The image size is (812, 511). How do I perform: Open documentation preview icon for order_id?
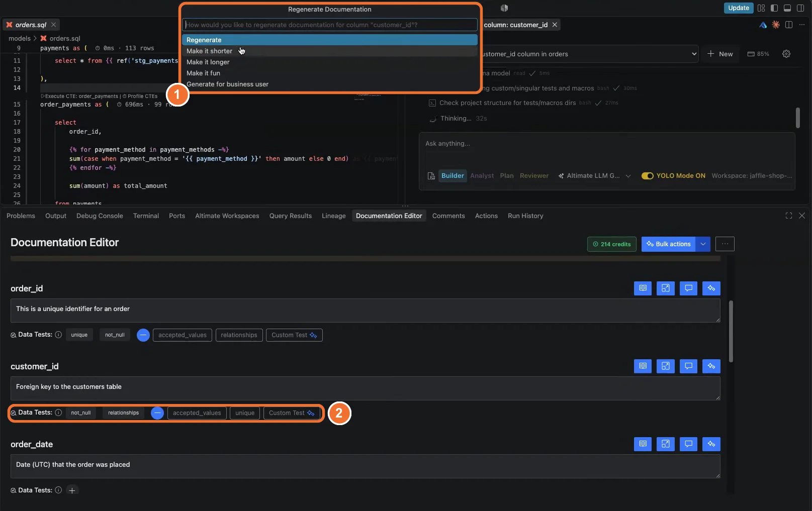[x=643, y=288]
